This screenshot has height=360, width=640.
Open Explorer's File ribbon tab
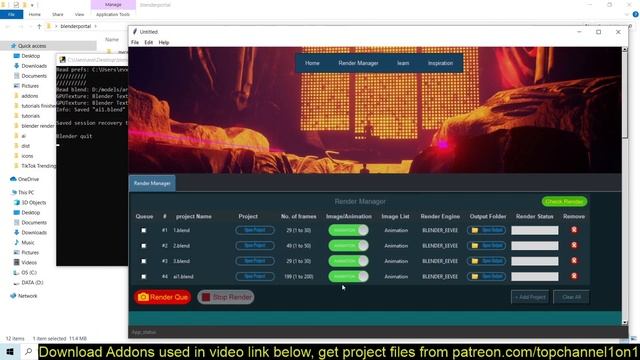click(11, 14)
